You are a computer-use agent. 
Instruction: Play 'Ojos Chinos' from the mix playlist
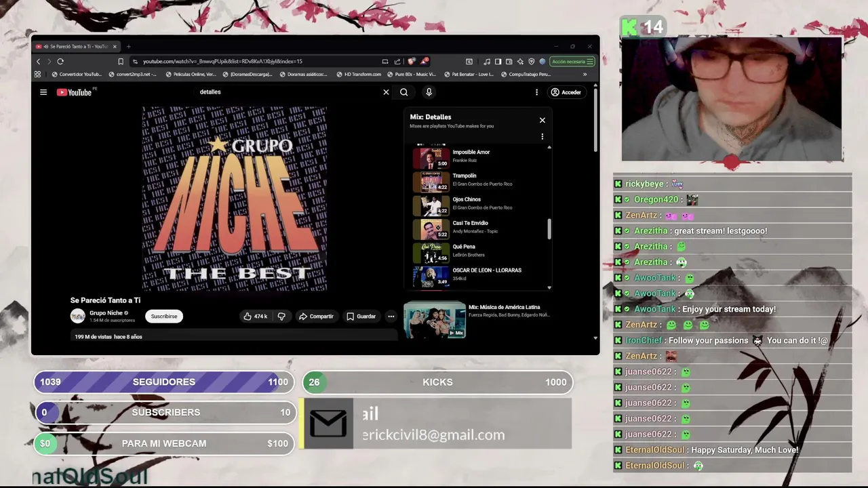click(479, 205)
